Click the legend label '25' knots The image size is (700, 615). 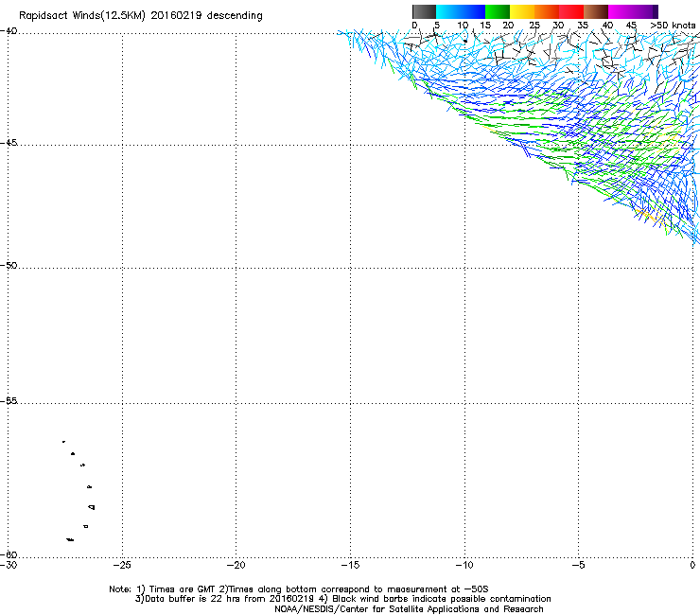tap(534, 26)
